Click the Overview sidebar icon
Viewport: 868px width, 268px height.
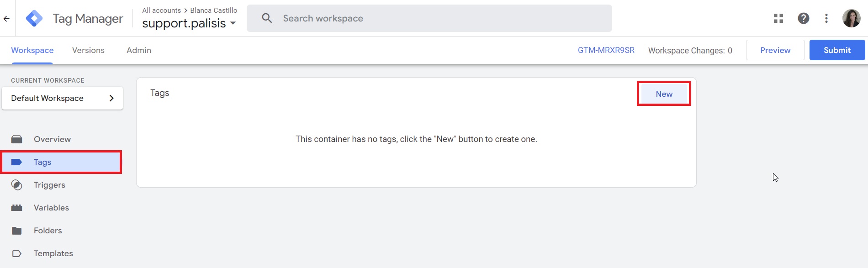[x=17, y=139]
